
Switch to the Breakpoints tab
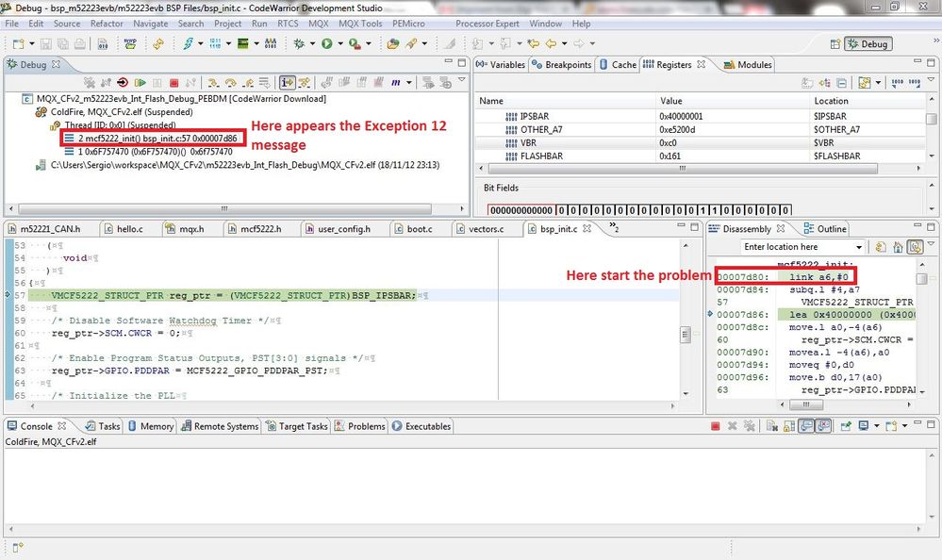[x=562, y=64]
